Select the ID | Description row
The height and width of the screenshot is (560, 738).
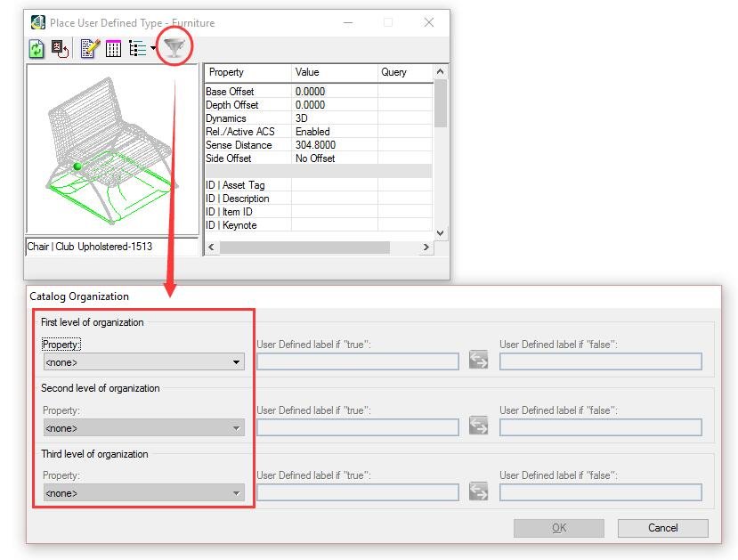tap(319, 199)
